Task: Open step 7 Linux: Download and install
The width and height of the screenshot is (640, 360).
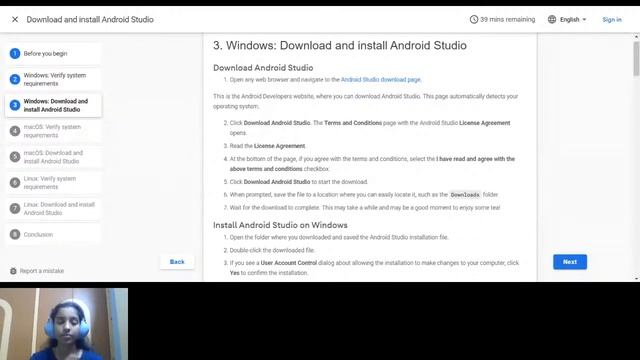Action: [53, 209]
